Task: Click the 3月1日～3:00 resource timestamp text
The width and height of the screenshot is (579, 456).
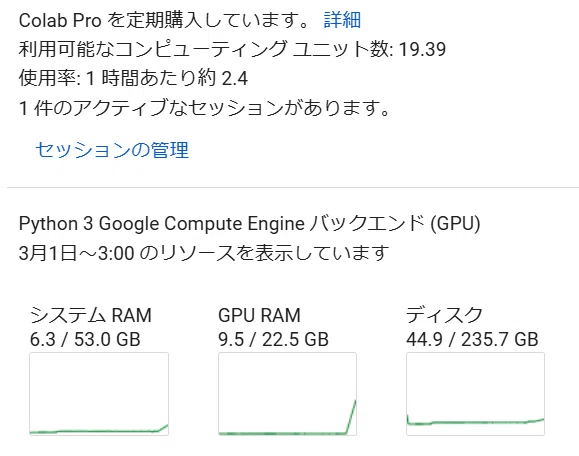Action: [204, 253]
